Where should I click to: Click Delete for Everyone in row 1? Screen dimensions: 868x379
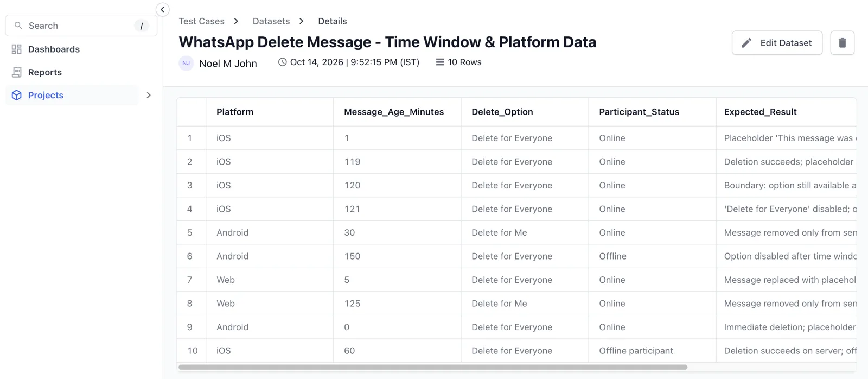[x=525, y=138]
